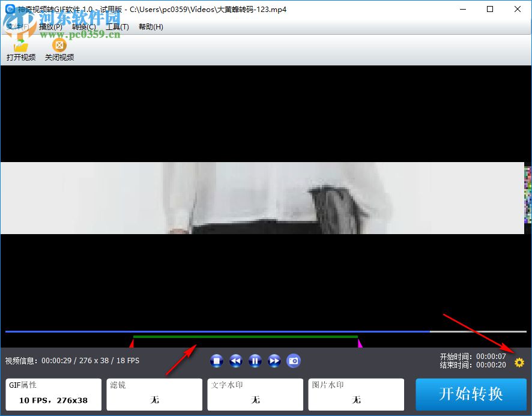Viewport: 532px width, 416px height.
Task: Click the 视频信息 00:00:29 / 276 x 38 text
Action: click(x=72, y=360)
